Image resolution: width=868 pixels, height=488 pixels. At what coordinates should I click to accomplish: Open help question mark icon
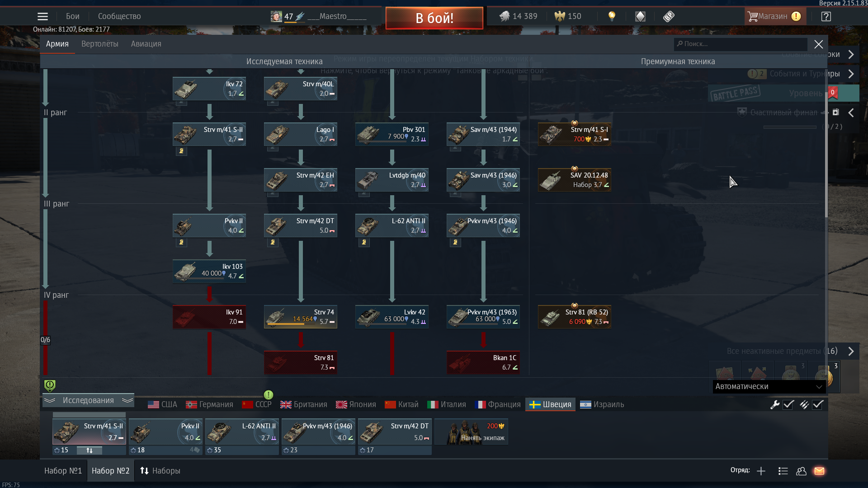click(826, 17)
